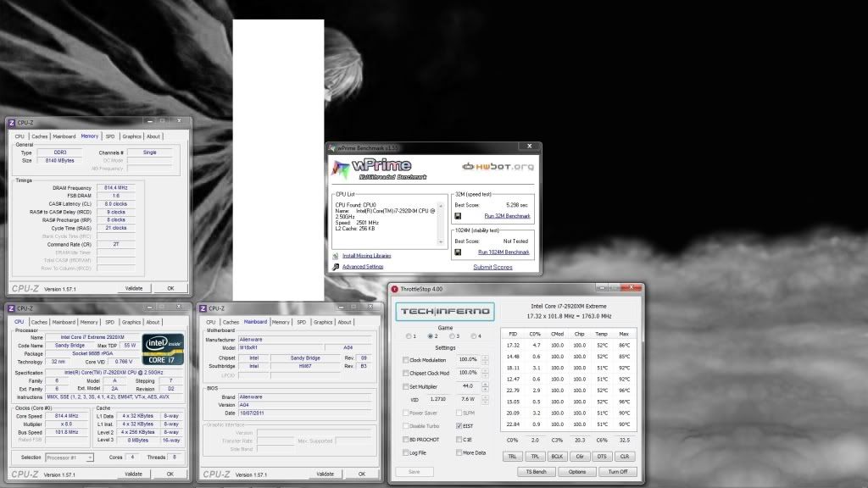This screenshot has width=868, height=488.
Task: Switch to the SPD tab in the Memory CPU-Z window
Action: click(x=110, y=136)
